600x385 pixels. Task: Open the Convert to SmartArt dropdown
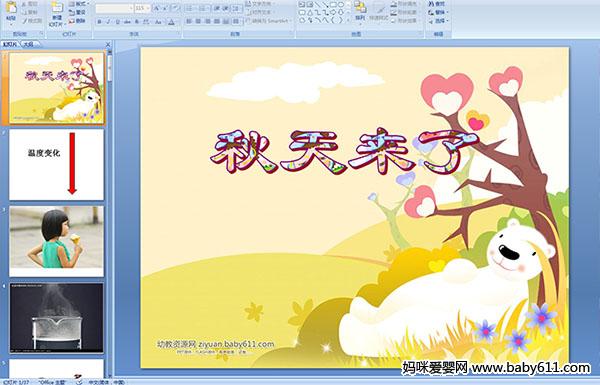(x=269, y=21)
